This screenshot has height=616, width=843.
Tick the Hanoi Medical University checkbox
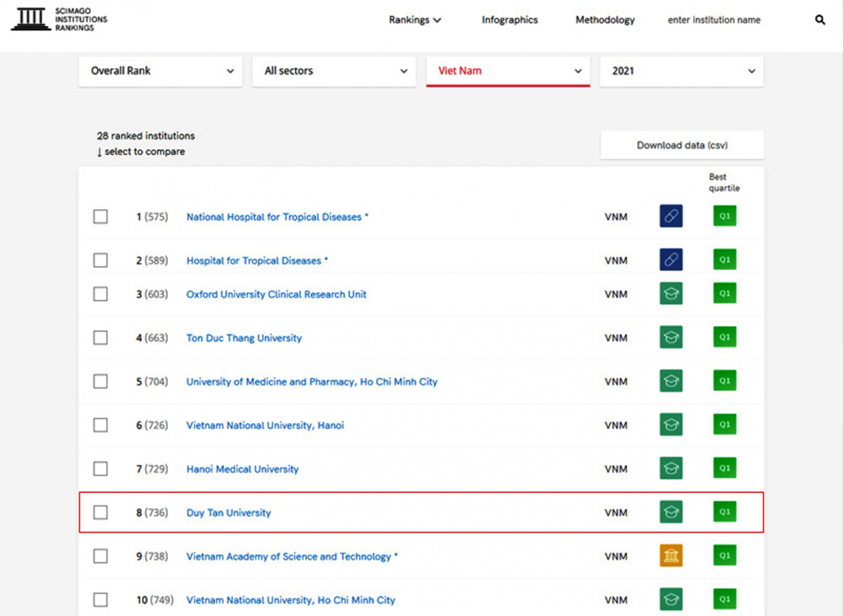point(100,469)
